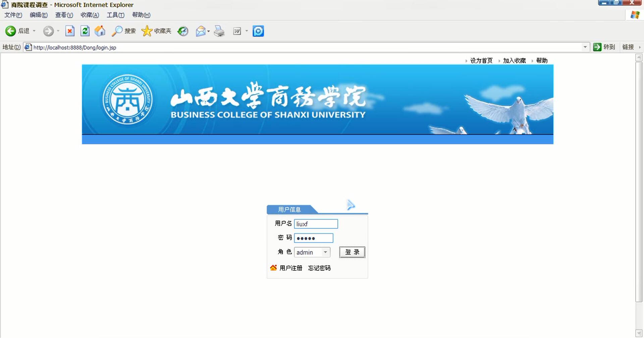Expand the Edit button dropdown arrow

click(247, 31)
